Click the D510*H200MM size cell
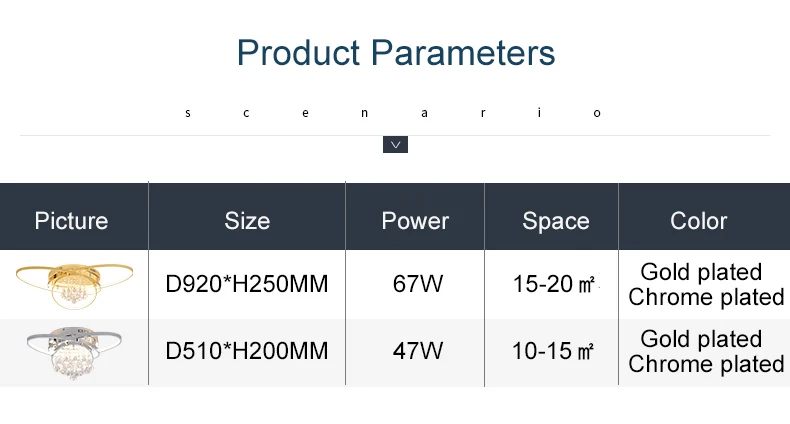Viewport: 790px width, 424px height. click(x=247, y=350)
